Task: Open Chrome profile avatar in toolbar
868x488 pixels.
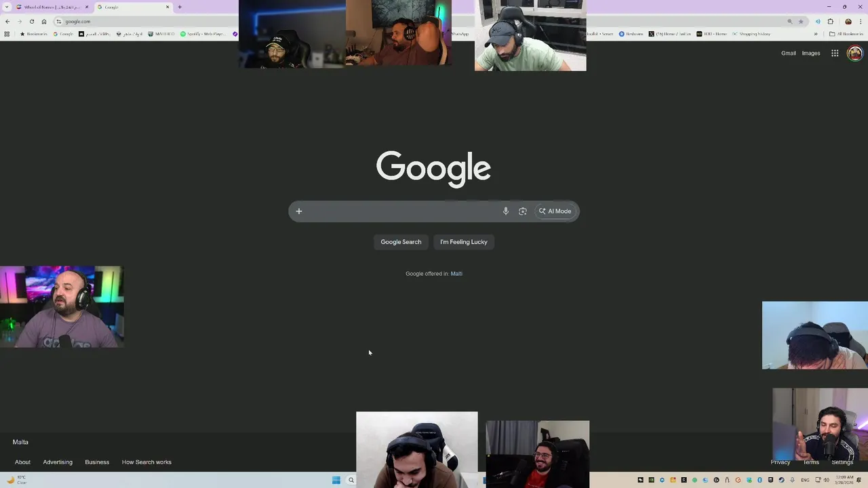Action: tap(848, 22)
